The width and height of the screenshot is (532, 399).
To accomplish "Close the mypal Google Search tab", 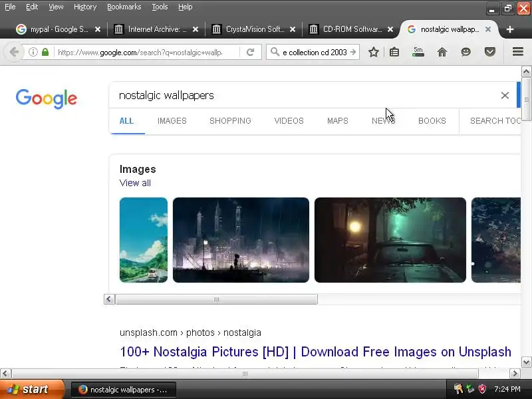I will [x=98, y=29].
